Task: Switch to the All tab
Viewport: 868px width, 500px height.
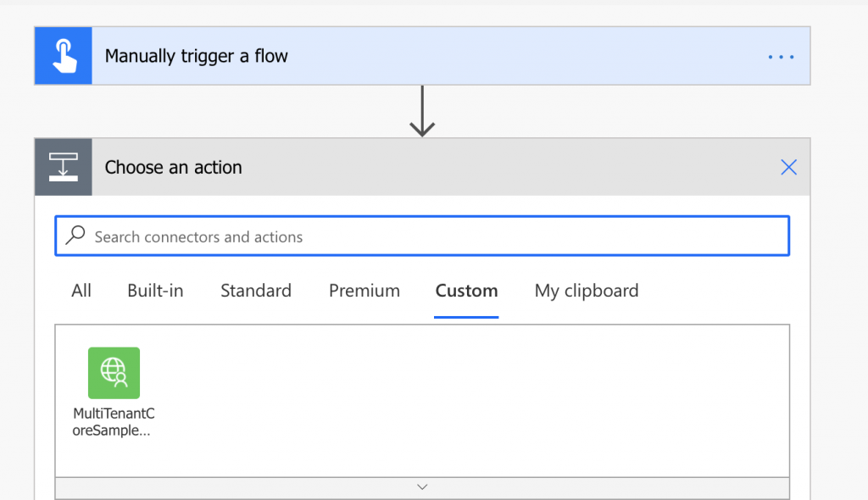Action: (x=81, y=291)
